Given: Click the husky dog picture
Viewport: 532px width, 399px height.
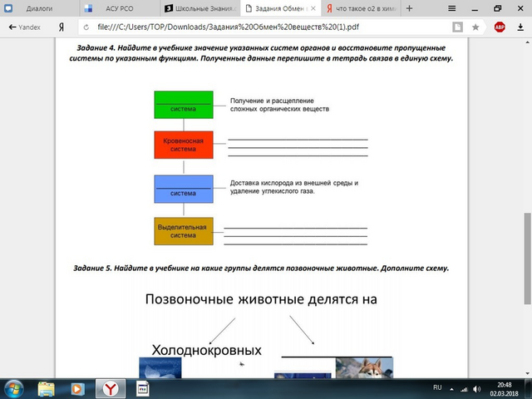Looking at the screenshot, I should 364,367.
